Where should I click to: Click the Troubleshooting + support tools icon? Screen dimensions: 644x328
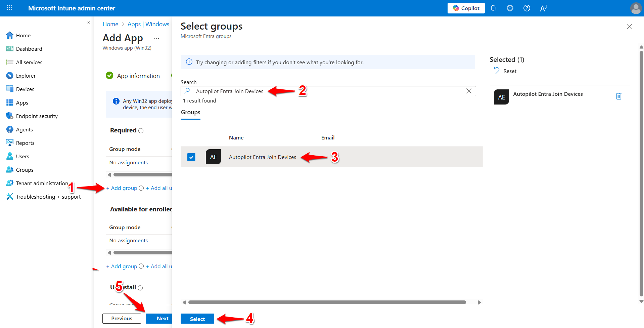[x=10, y=197]
